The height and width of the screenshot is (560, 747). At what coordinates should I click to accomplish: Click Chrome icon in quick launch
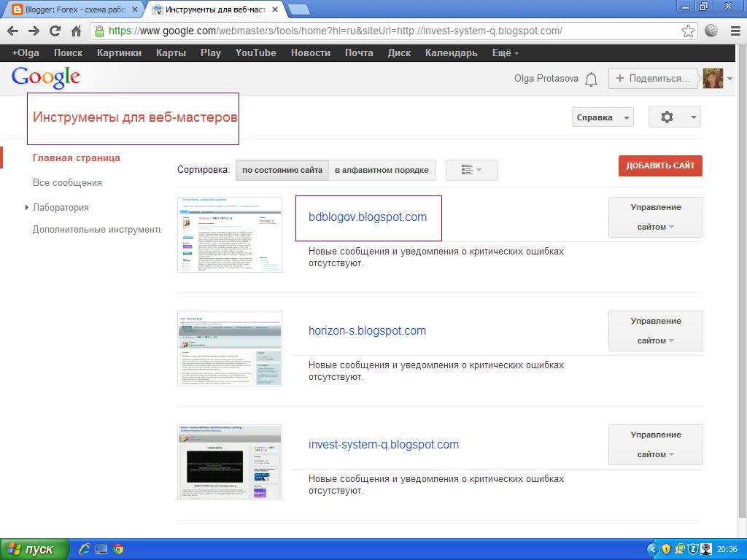(118, 550)
